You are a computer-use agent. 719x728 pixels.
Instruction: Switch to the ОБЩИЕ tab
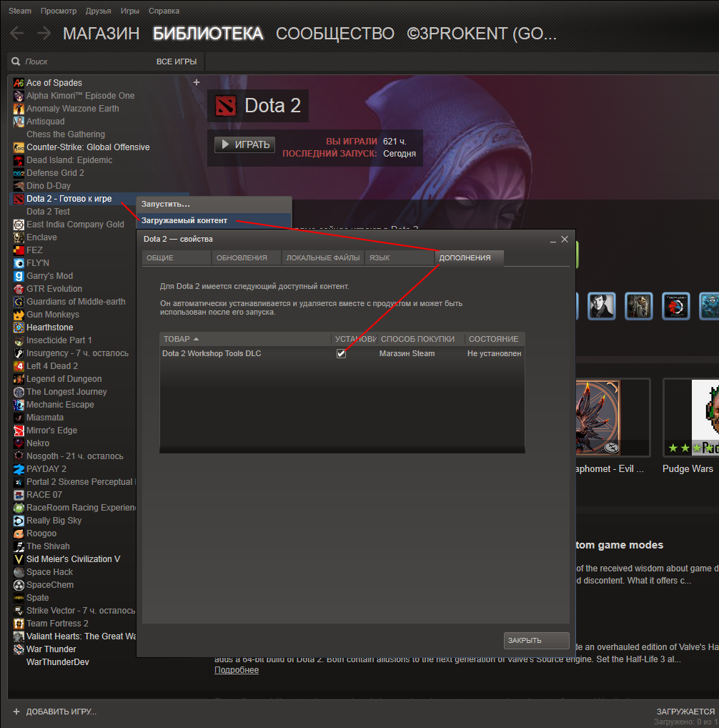(x=177, y=257)
